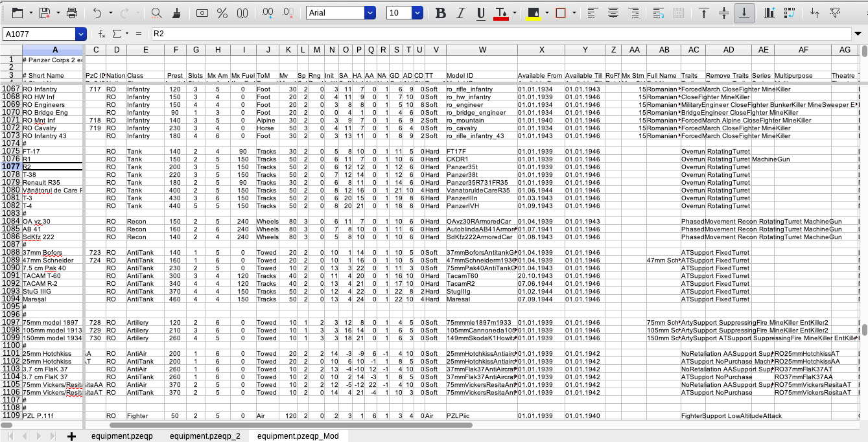
Task: Select cell containing Panzer38t
Action: (x=482, y=175)
